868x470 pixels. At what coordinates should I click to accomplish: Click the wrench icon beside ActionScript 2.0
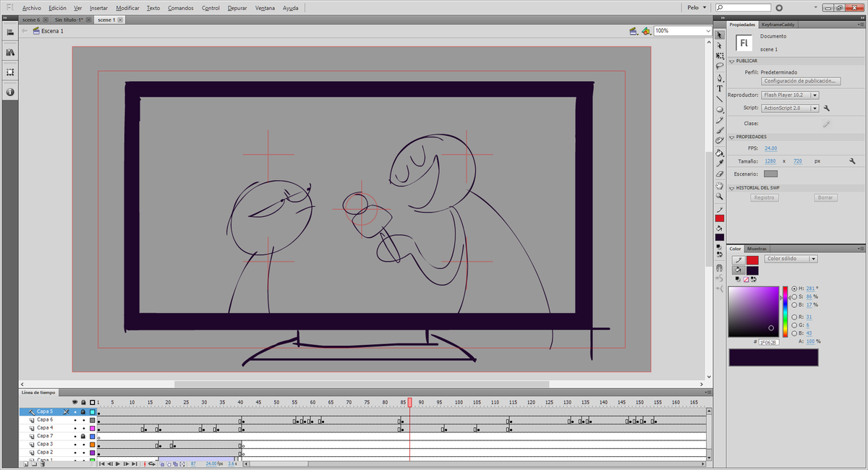tap(826, 108)
